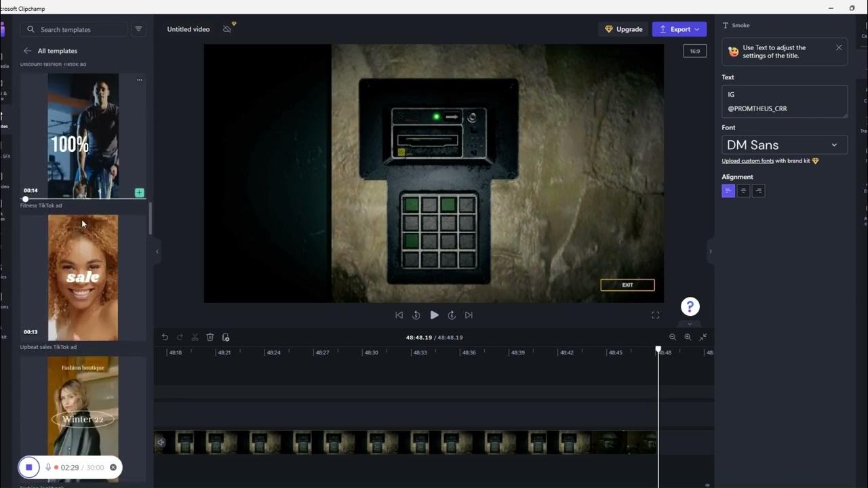The image size is (868, 488).
Task: Select the Fashion boutique Winter 22 template
Action: click(83, 419)
